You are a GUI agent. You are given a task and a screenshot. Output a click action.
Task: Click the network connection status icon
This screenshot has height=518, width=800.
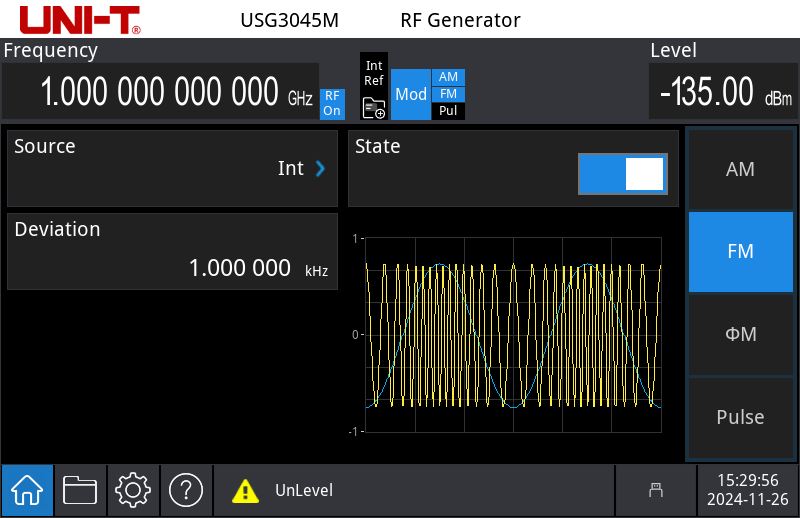[656, 490]
